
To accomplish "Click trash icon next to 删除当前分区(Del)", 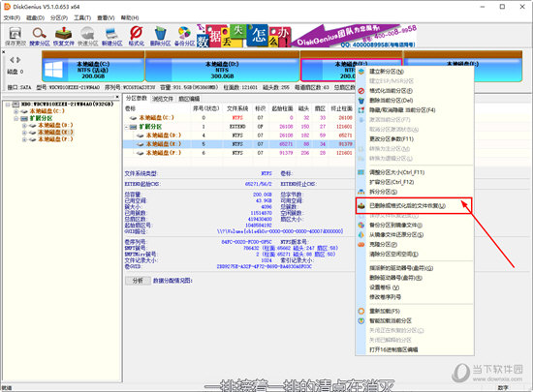I will tap(361, 101).
